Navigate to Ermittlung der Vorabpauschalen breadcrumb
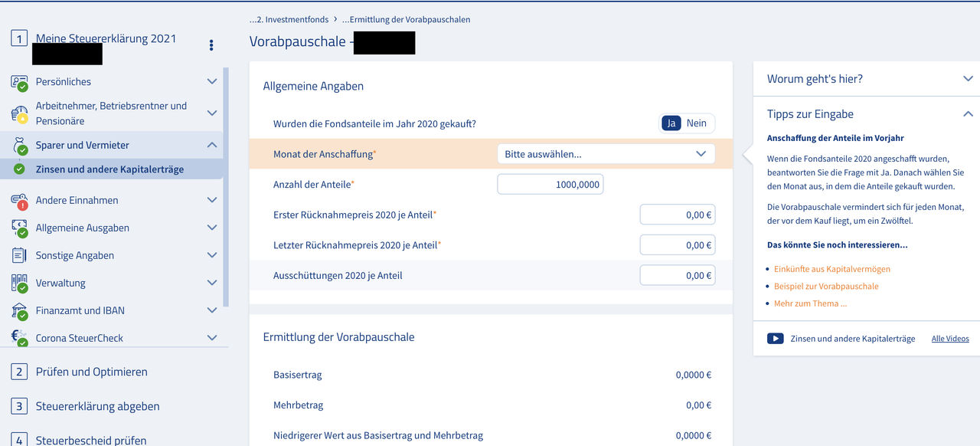The width and height of the screenshot is (980, 446). point(406,19)
